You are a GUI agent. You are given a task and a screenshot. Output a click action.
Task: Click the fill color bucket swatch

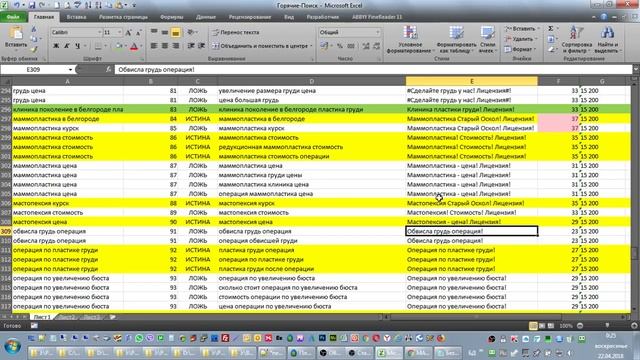118,47
